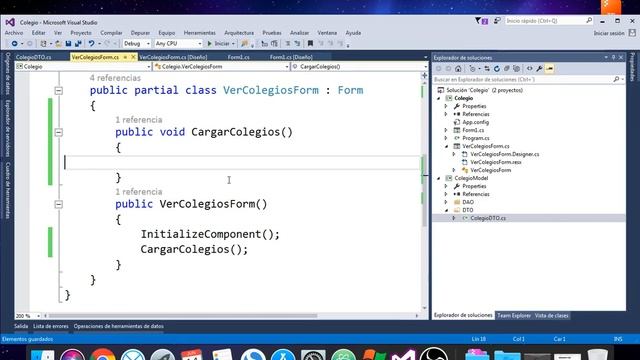Open the Compilar menu

click(111, 33)
